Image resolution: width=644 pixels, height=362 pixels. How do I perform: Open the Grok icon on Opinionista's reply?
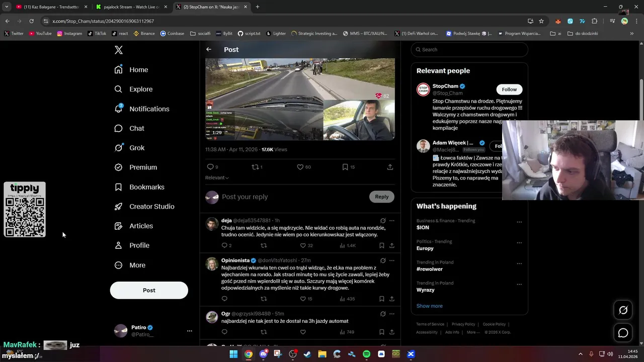[383, 260]
